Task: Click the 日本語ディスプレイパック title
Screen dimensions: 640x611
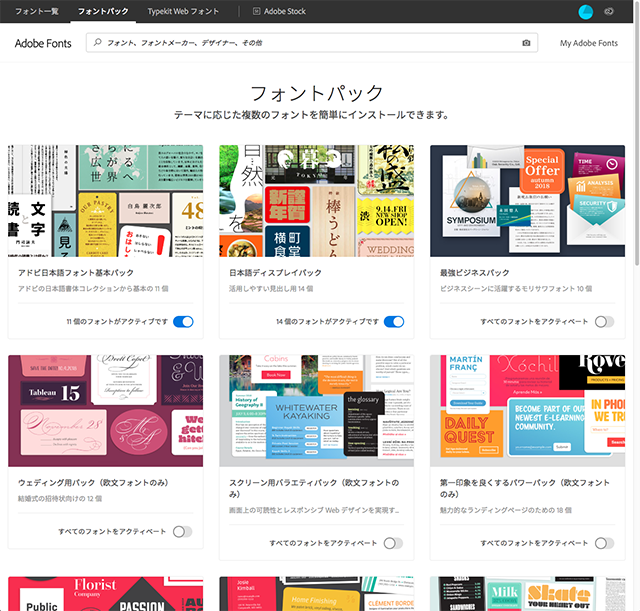Action: (275, 273)
